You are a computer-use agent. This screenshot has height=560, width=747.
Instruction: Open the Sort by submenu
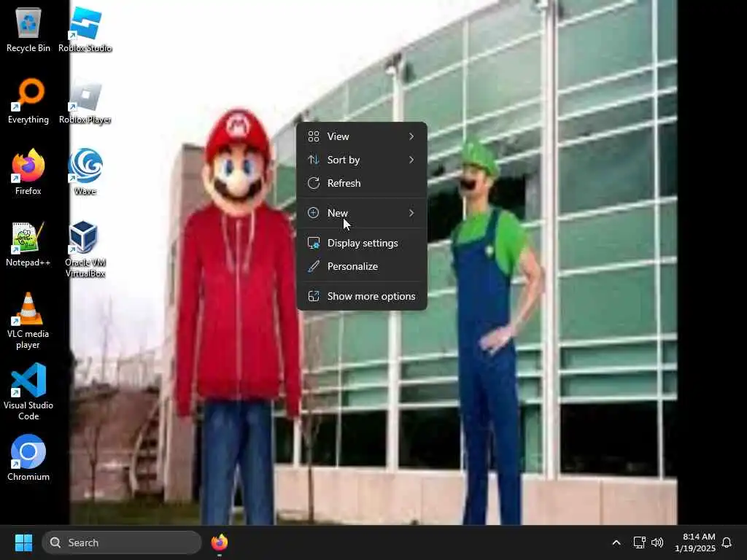tap(362, 160)
